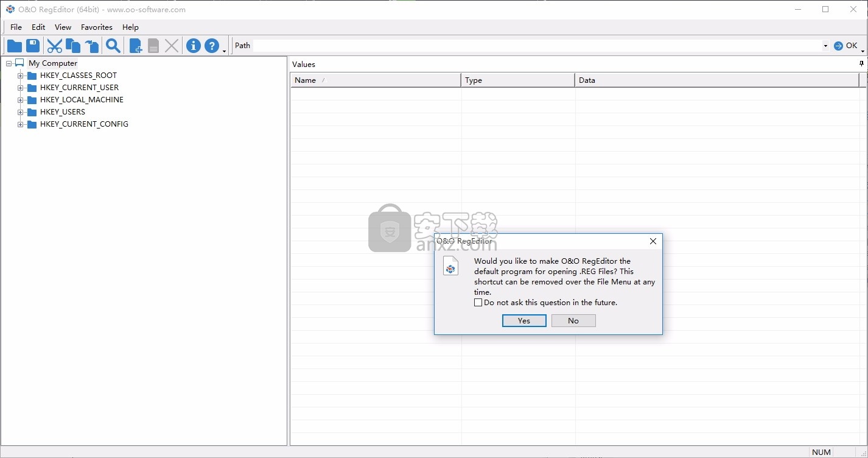The image size is (868, 458).
Task: Click the Info toolbar icon
Action: click(194, 46)
